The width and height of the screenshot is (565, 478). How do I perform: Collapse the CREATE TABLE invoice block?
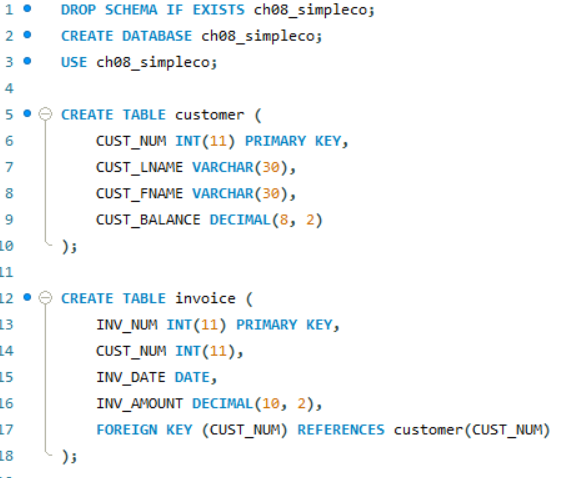(x=45, y=298)
